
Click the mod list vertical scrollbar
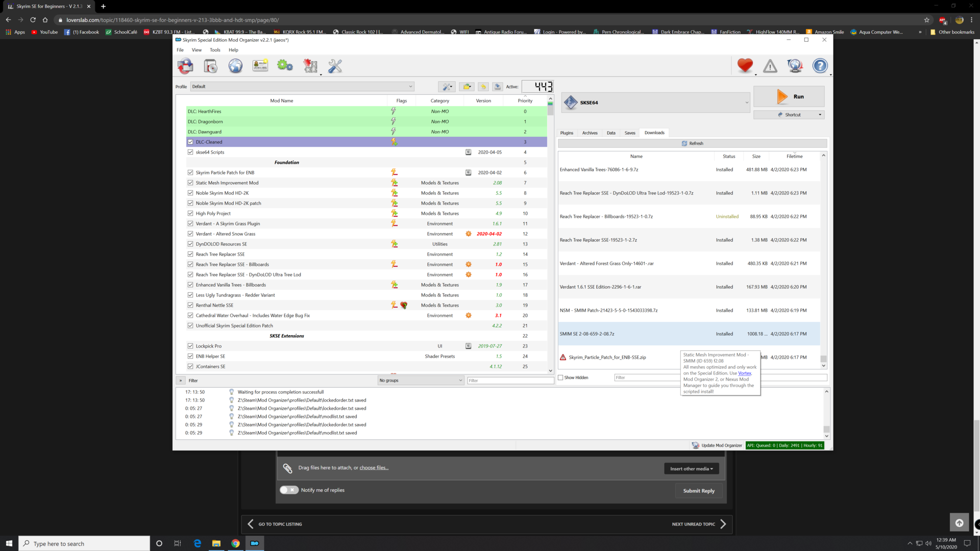550,235
